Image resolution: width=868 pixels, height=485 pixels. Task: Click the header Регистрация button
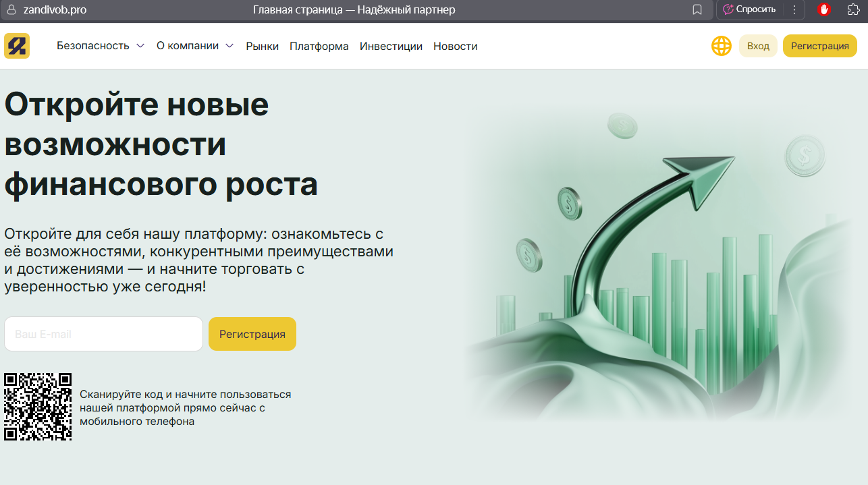pyautogui.click(x=819, y=46)
